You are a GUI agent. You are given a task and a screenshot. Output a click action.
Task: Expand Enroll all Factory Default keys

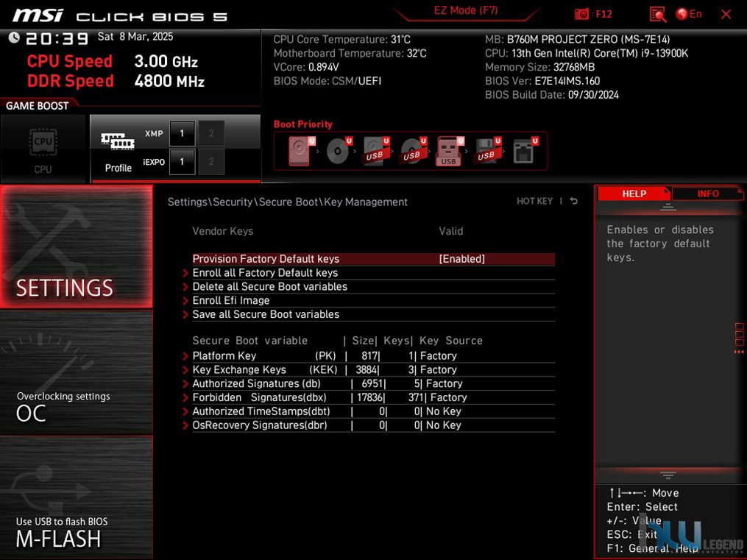coord(374,273)
